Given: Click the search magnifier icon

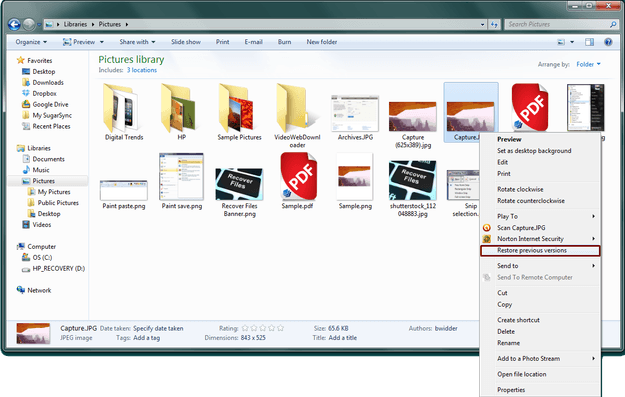Looking at the screenshot, I should coord(613,25).
